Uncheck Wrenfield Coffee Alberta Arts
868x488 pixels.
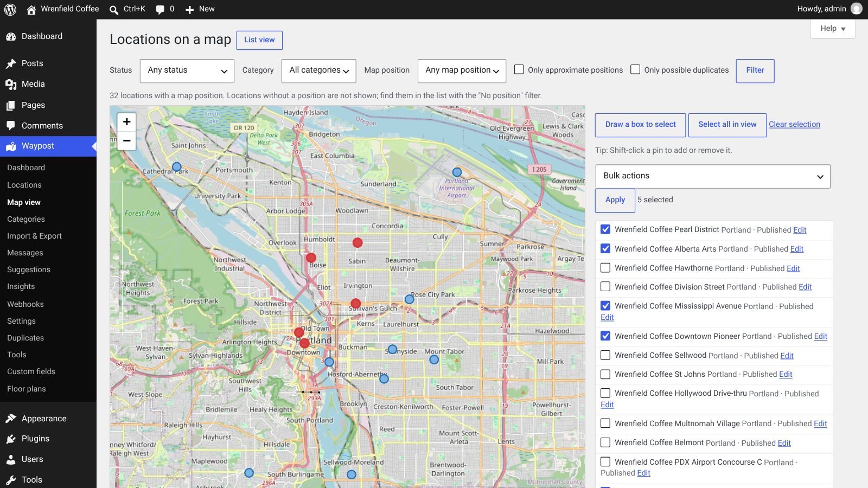605,248
